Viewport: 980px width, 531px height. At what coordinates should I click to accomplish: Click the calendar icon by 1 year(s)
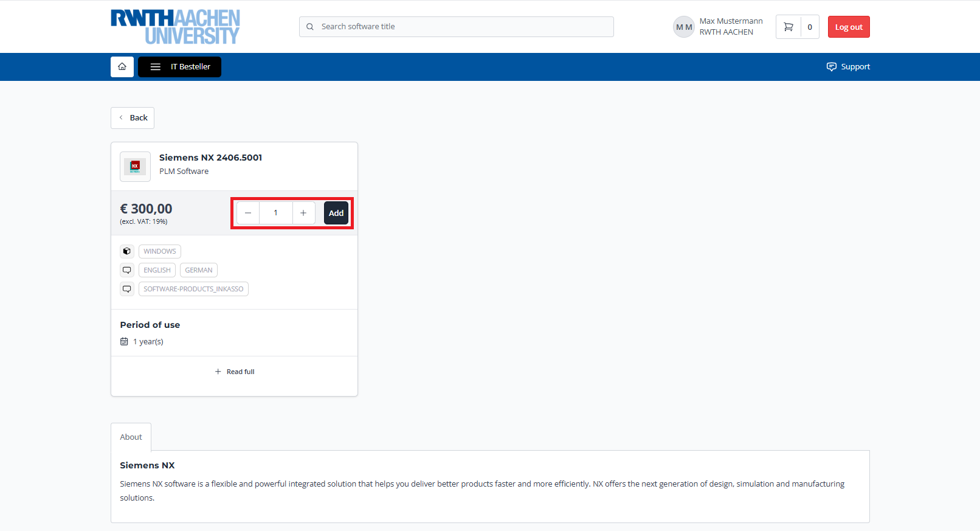point(124,342)
